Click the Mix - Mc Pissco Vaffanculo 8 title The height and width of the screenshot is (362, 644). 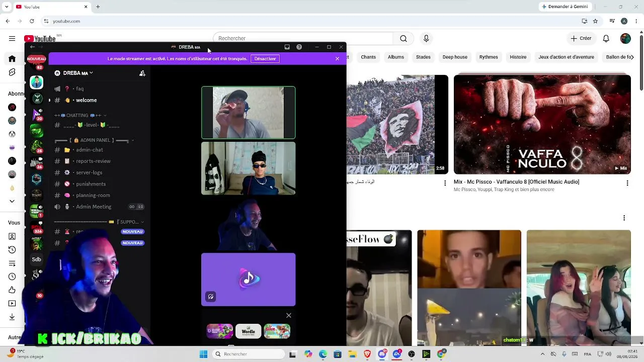coord(516,182)
